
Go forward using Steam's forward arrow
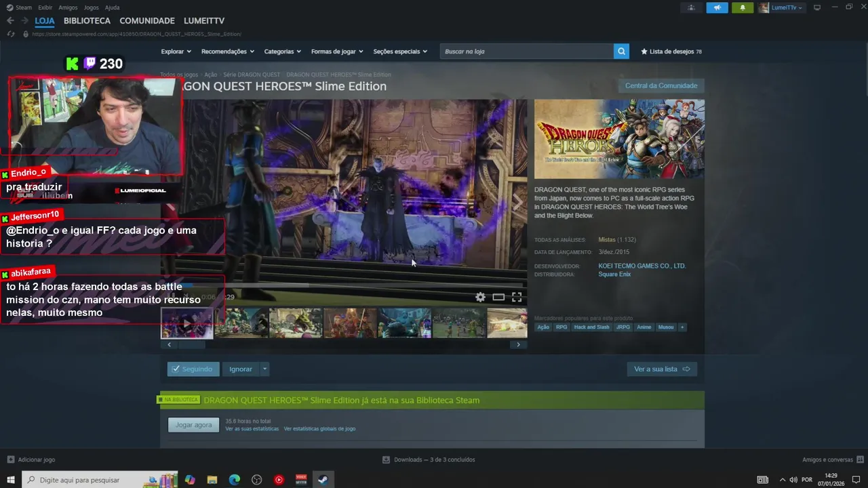[24, 21]
